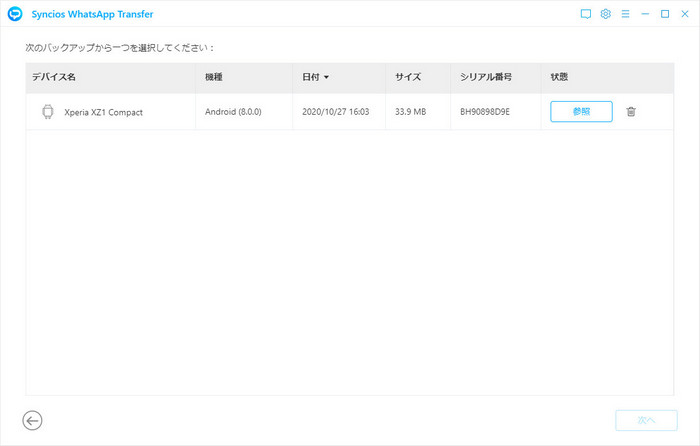Screen dimensions: 700x446
Task: Open the hamburger menu icon
Action: coord(625,14)
